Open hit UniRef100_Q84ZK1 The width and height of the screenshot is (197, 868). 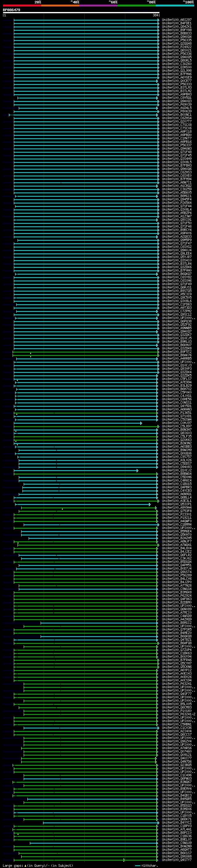[176, 26]
